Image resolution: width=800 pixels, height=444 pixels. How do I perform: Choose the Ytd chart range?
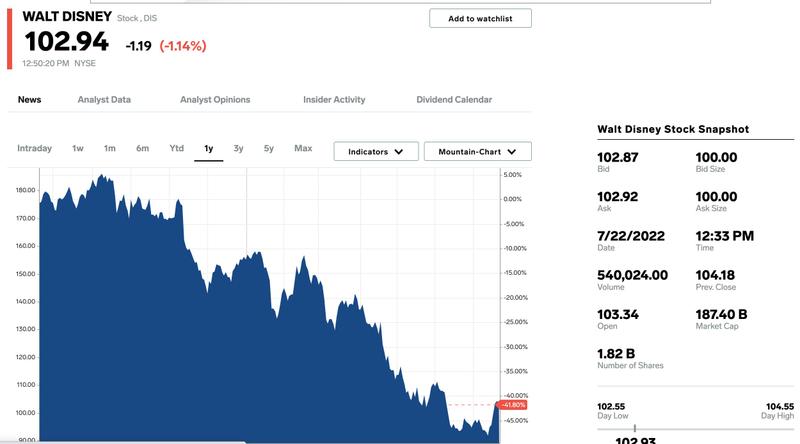tap(177, 148)
